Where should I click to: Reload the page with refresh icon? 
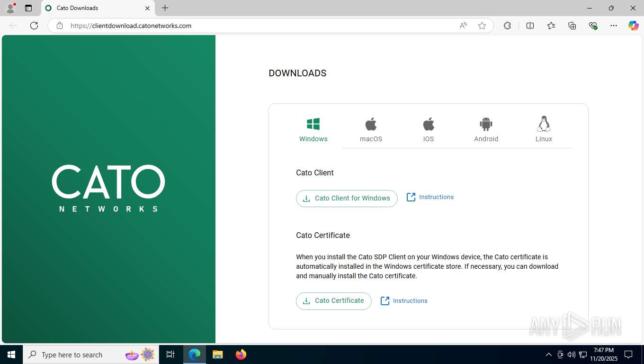[34, 26]
